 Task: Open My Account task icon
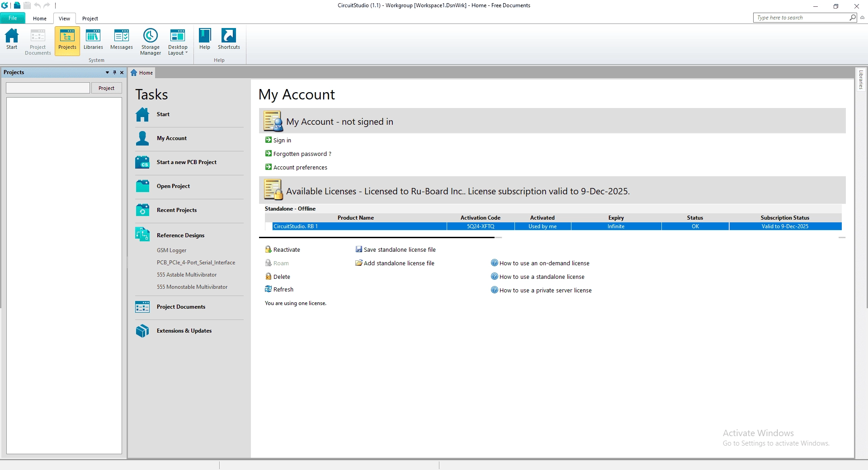[142, 138]
